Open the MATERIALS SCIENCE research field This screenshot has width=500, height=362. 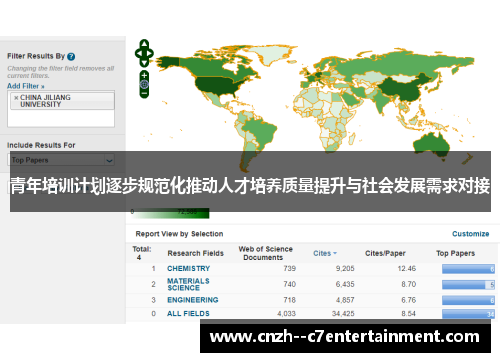pos(188,284)
